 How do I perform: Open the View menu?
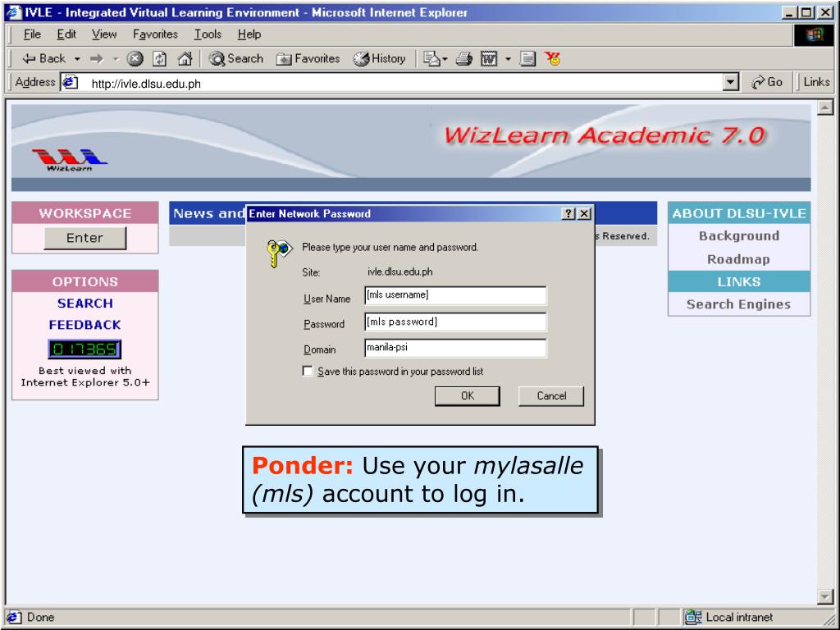[104, 34]
